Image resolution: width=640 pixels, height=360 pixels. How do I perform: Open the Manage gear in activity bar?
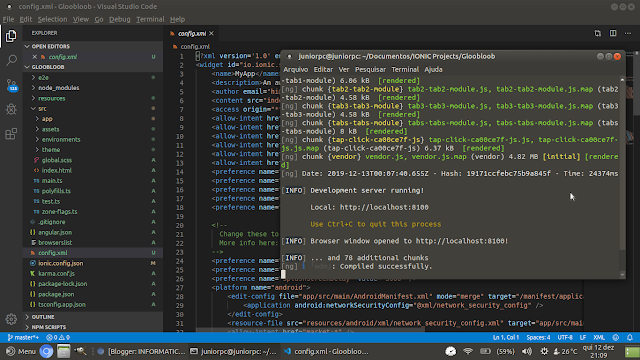[x=11, y=319]
